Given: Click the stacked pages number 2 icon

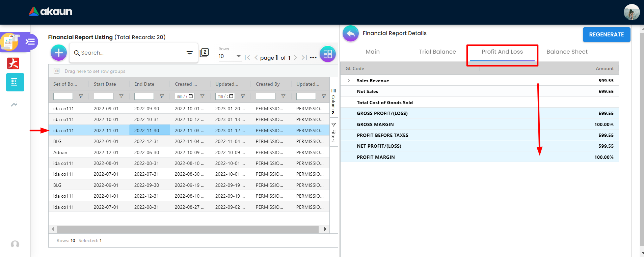Looking at the screenshot, I should tap(204, 53).
